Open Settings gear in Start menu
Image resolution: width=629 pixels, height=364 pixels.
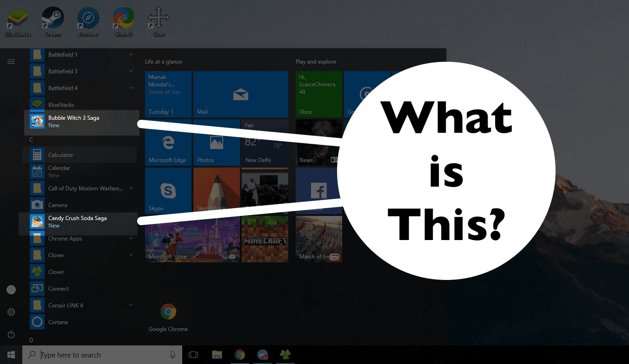(11, 312)
